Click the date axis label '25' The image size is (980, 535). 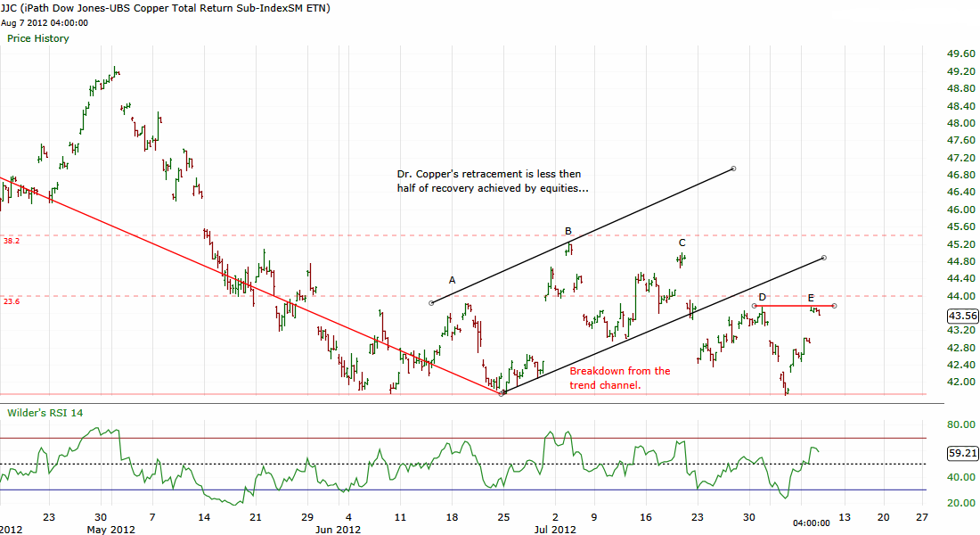(x=503, y=517)
